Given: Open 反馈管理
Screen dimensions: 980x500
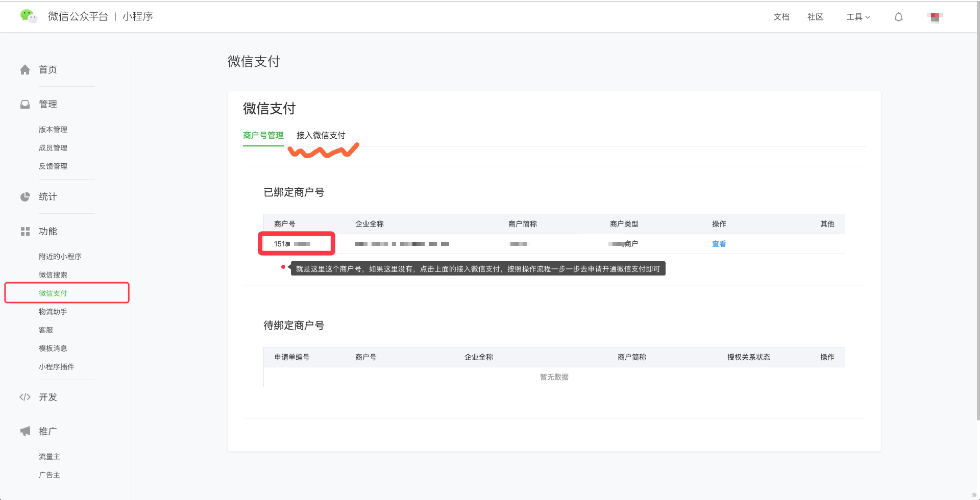Looking at the screenshot, I should point(53,166).
